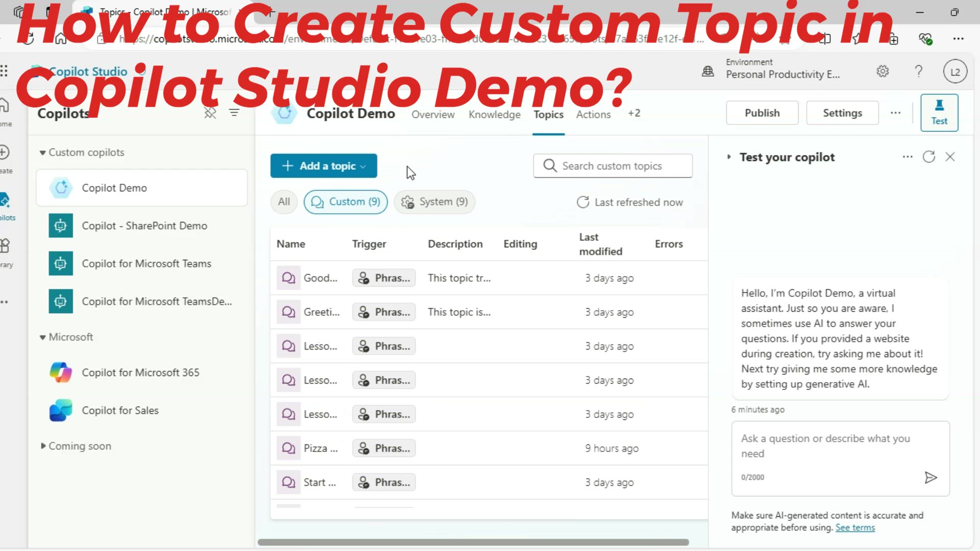Click the horizontal scrollbar under topics table
Image resolution: width=980 pixels, height=551 pixels.
pyautogui.click(x=473, y=542)
